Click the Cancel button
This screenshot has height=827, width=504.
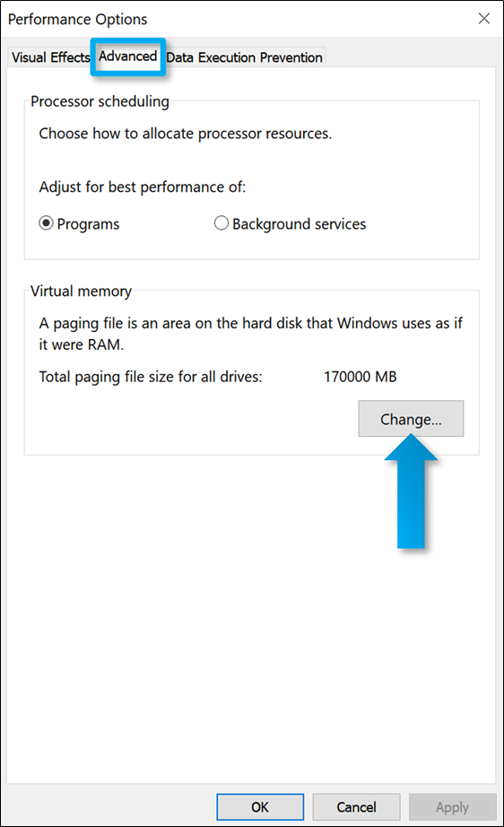356,807
